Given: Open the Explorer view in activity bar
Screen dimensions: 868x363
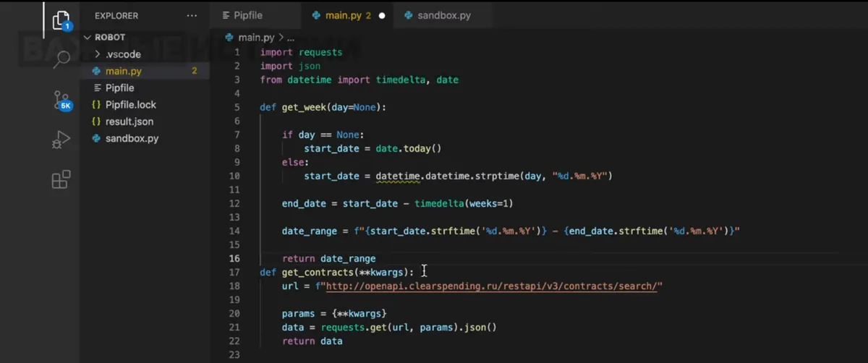Looking at the screenshot, I should [x=61, y=19].
